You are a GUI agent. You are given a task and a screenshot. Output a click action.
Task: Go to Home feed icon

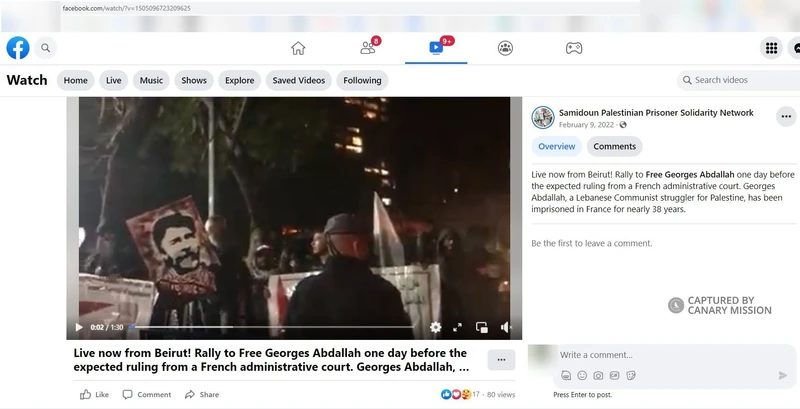(298, 48)
